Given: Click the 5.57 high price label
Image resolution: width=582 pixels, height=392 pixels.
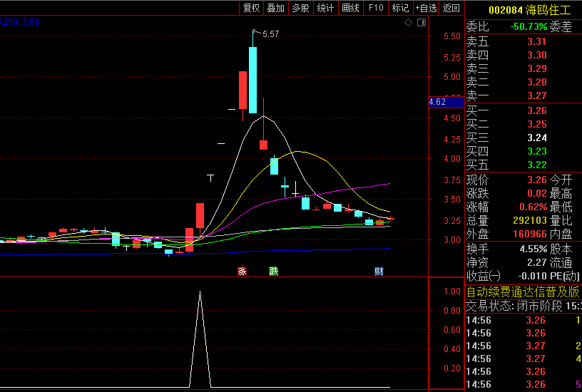Looking at the screenshot, I should pos(270,34).
